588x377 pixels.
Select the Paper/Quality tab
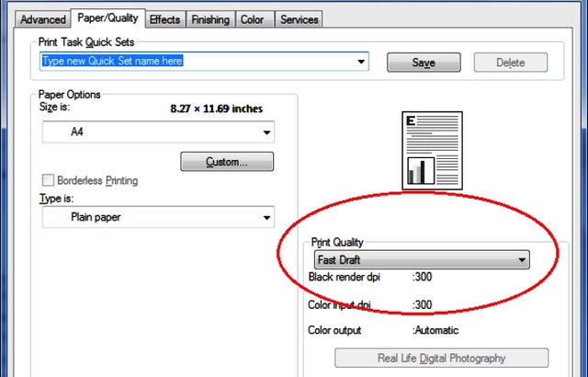pos(108,18)
